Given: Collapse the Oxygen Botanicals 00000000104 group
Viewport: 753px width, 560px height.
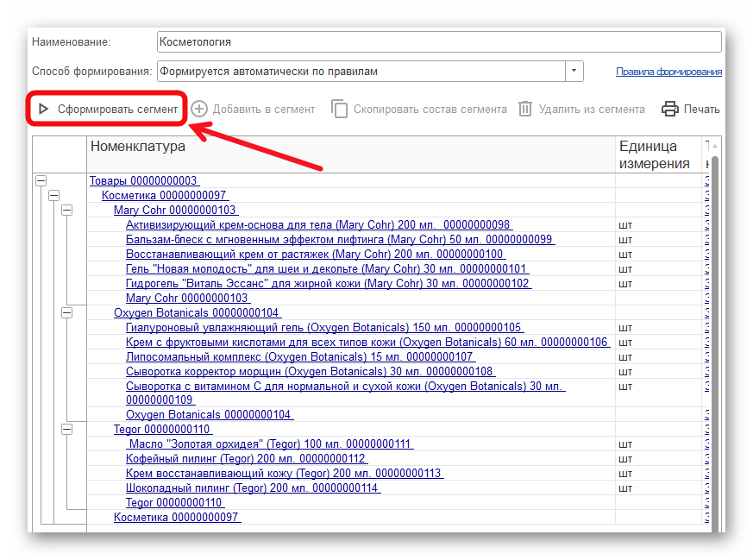Looking at the screenshot, I should tap(66, 313).
